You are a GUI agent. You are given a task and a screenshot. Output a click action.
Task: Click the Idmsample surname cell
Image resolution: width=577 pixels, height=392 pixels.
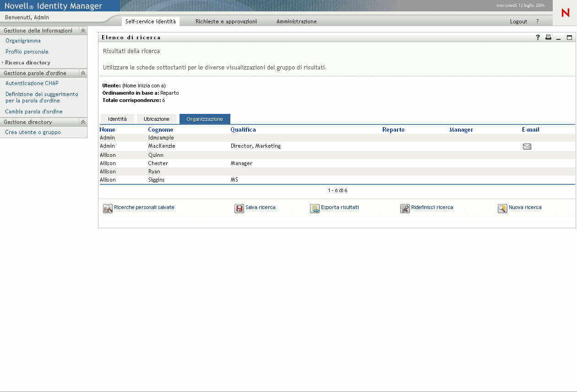(161, 138)
